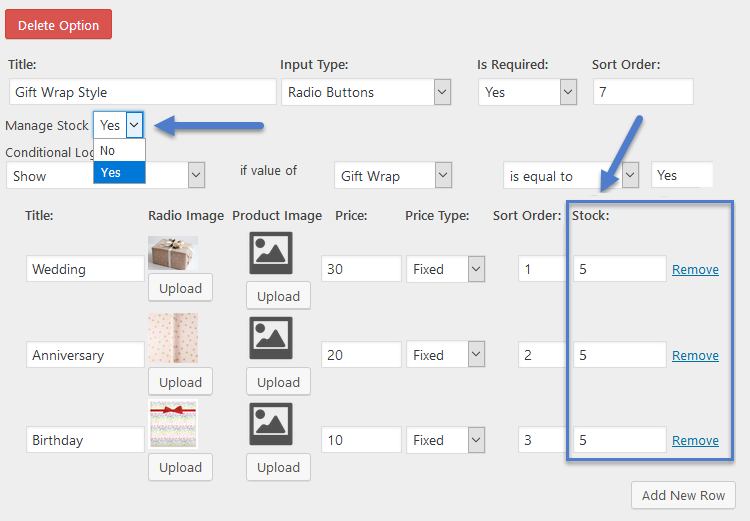This screenshot has height=521, width=750.
Task: Open the Gift Wrap conditional field dropdown
Action: point(393,176)
